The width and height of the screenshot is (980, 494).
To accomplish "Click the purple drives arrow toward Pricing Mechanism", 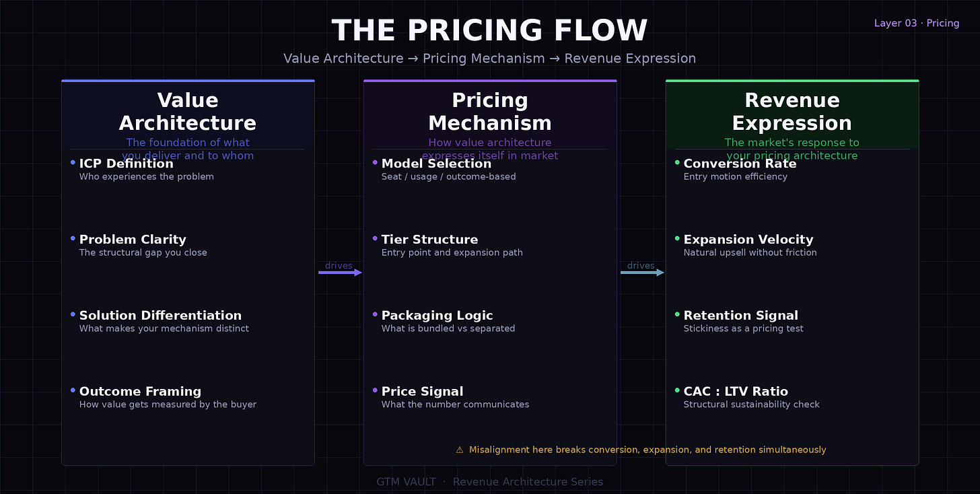I will coord(340,273).
